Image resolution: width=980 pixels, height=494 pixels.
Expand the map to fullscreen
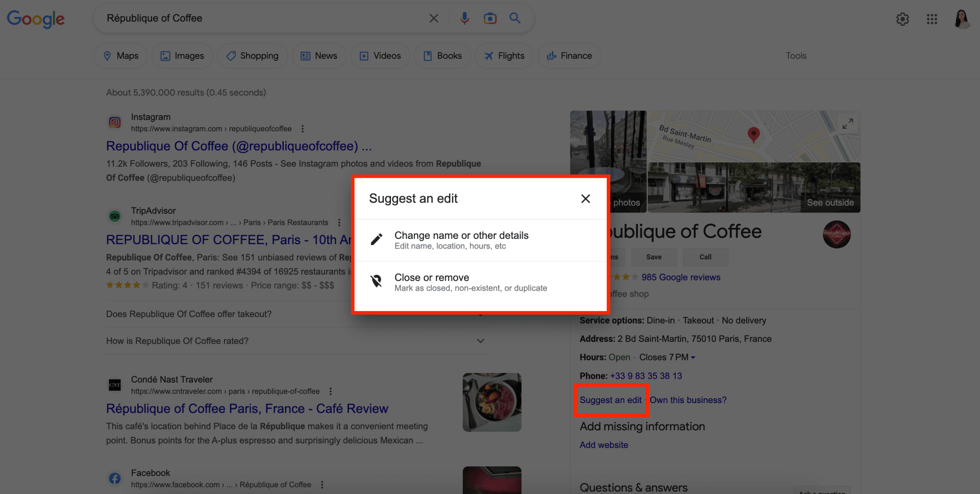(847, 123)
